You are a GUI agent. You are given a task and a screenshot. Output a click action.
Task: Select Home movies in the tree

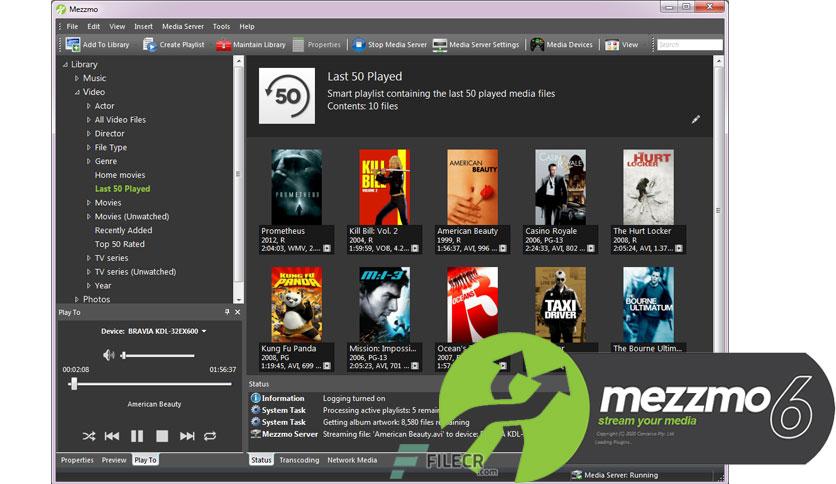pos(120,175)
